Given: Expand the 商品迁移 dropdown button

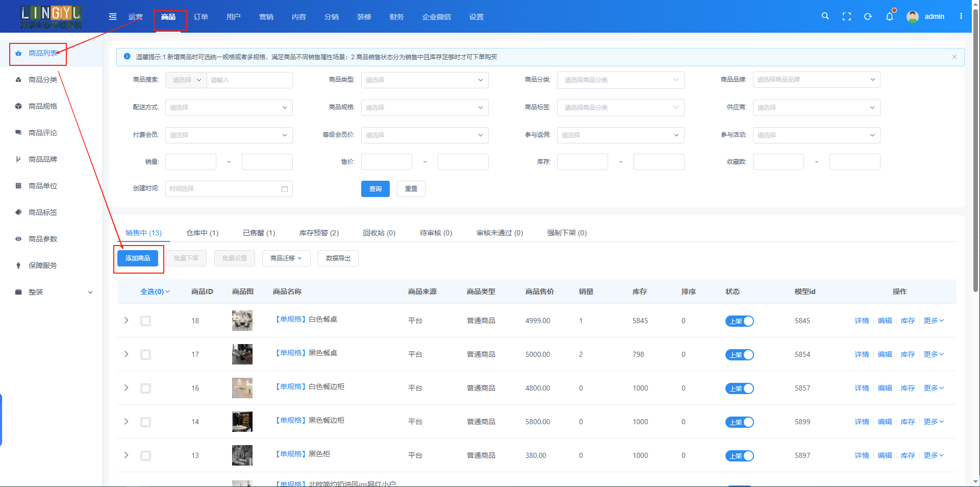Looking at the screenshot, I should (286, 258).
